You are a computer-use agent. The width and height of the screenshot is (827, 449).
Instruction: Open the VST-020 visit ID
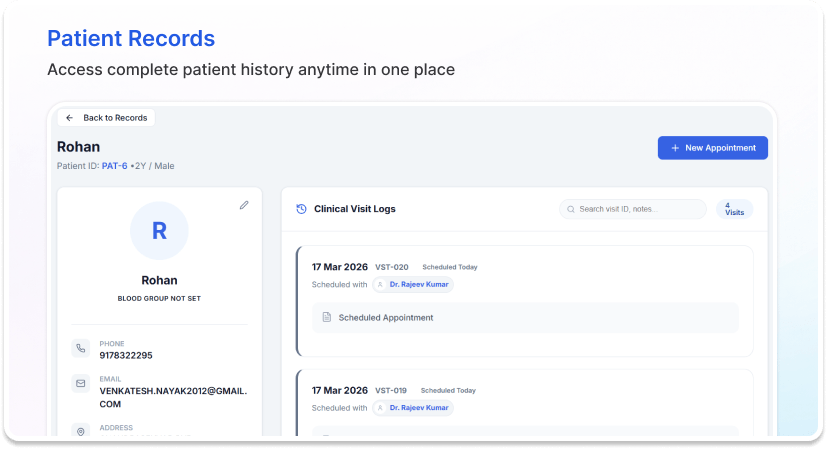click(x=392, y=267)
